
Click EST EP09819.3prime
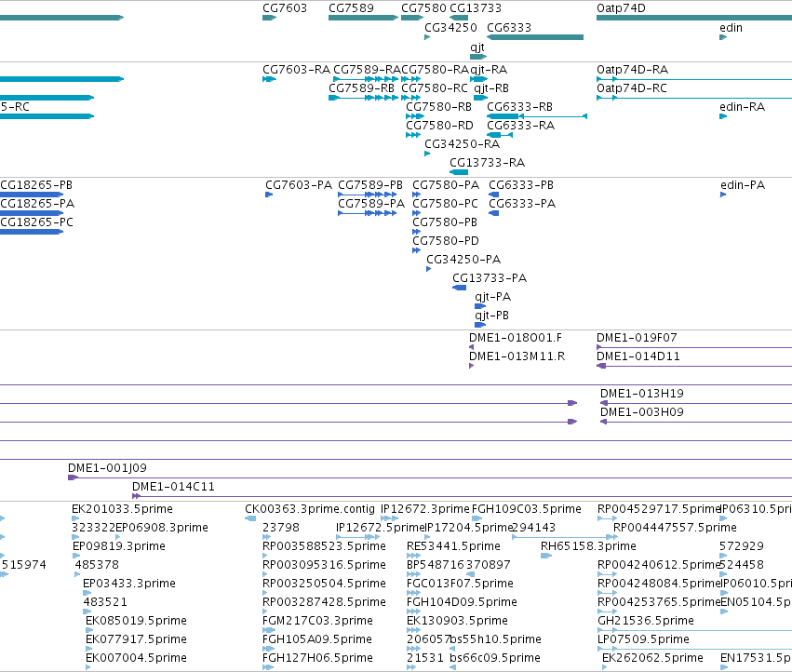[x=119, y=546]
